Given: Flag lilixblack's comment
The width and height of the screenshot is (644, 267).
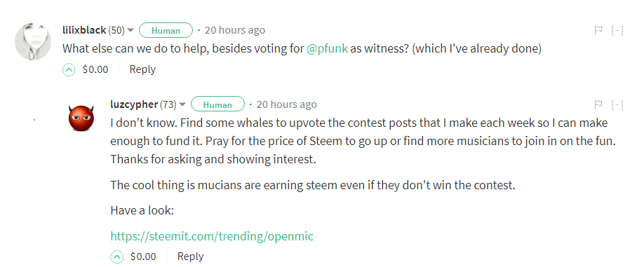Looking at the screenshot, I should (x=598, y=30).
